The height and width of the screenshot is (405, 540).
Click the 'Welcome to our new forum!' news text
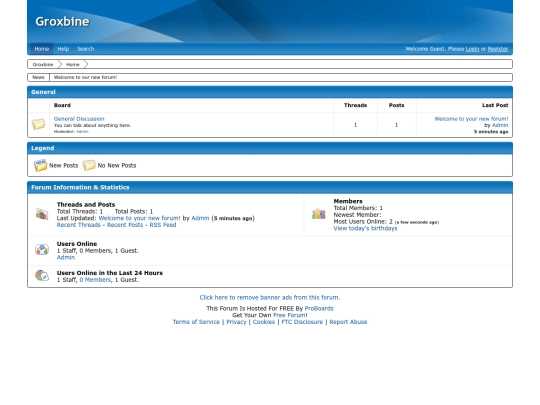[x=85, y=77]
